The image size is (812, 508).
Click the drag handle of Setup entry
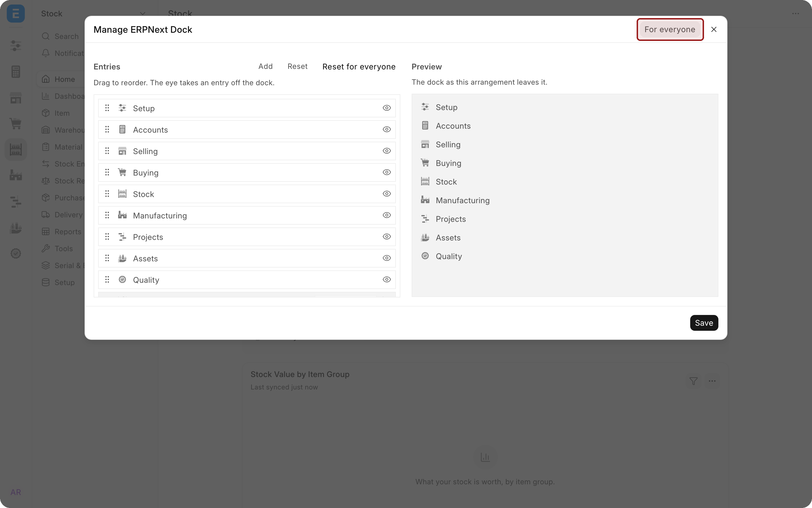pos(107,108)
